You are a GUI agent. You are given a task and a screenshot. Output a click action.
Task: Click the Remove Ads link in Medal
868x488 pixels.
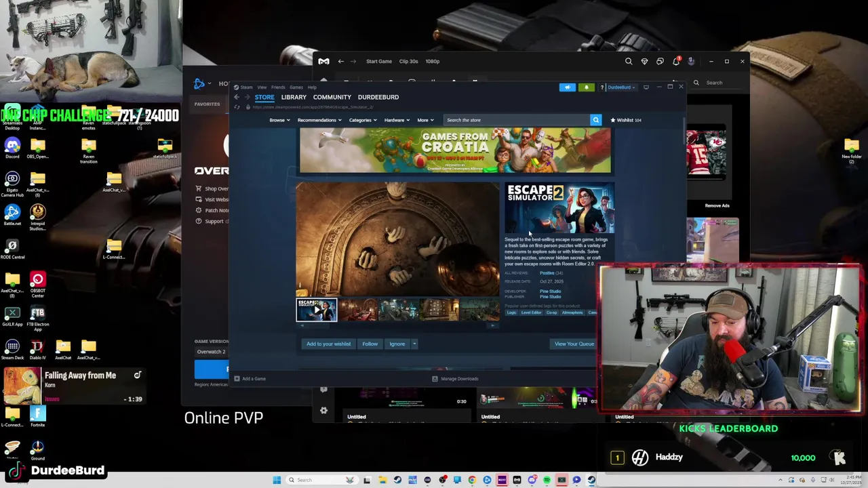pos(717,205)
